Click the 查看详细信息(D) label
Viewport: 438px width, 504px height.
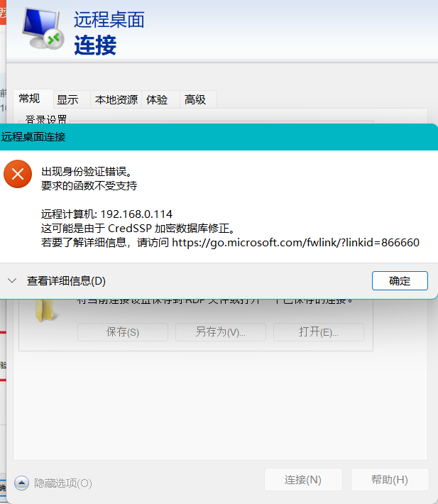[x=66, y=281]
